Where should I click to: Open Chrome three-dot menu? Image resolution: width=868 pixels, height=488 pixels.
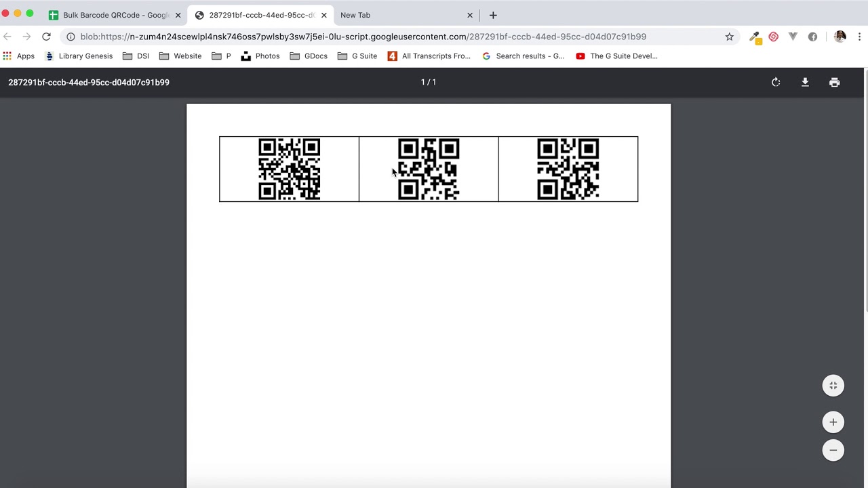tap(859, 37)
